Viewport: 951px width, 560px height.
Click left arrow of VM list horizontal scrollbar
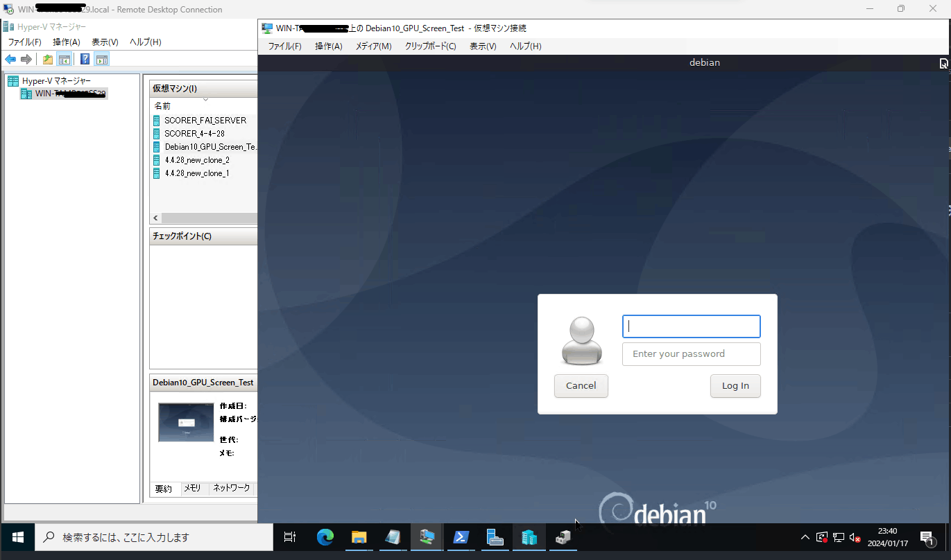click(155, 218)
